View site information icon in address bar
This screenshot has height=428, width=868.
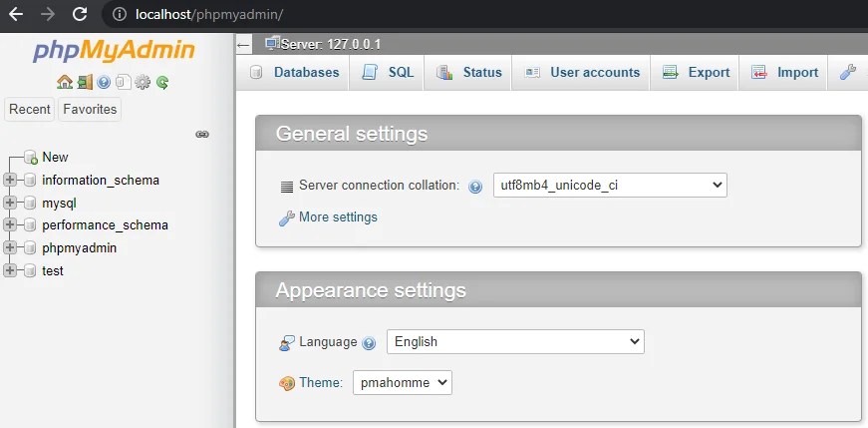119,14
